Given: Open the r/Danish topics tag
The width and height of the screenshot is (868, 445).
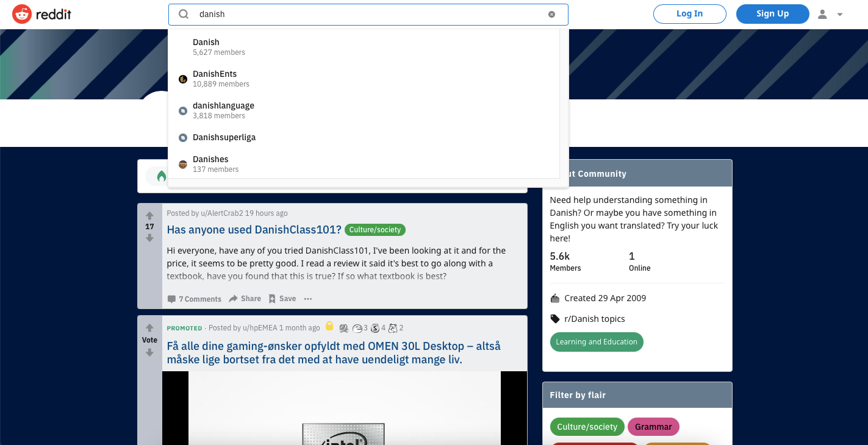Looking at the screenshot, I should coord(595,319).
